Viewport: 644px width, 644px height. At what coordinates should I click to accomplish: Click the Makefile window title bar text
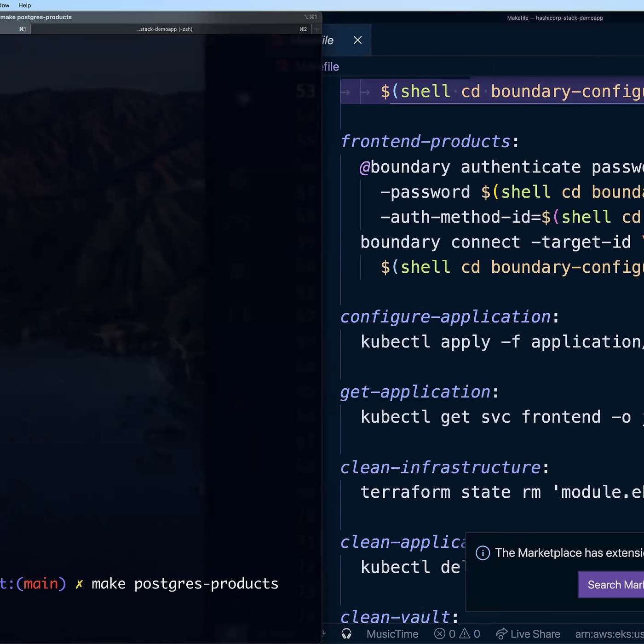pos(554,18)
